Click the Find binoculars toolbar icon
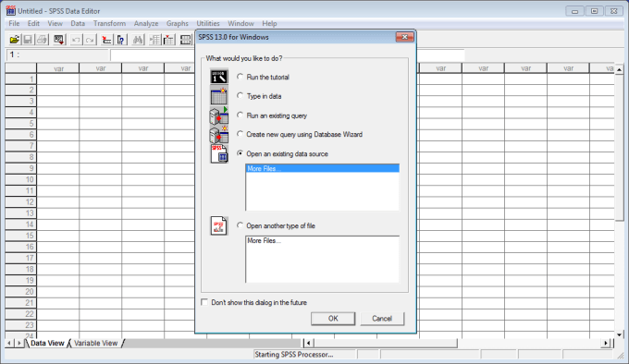629x364 pixels. coord(138,39)
